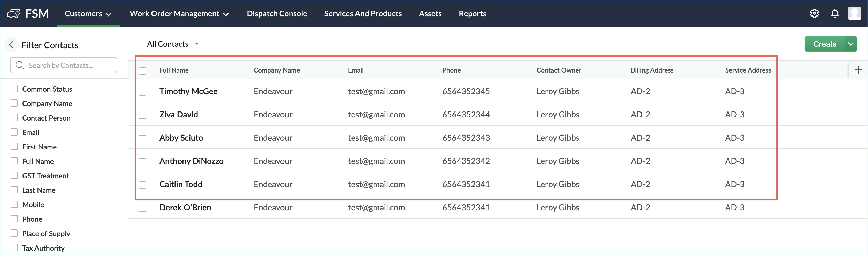Screen dimensions: 868x255
Task: Open the Create button dropdown arrow
Action: coord(850,44)
